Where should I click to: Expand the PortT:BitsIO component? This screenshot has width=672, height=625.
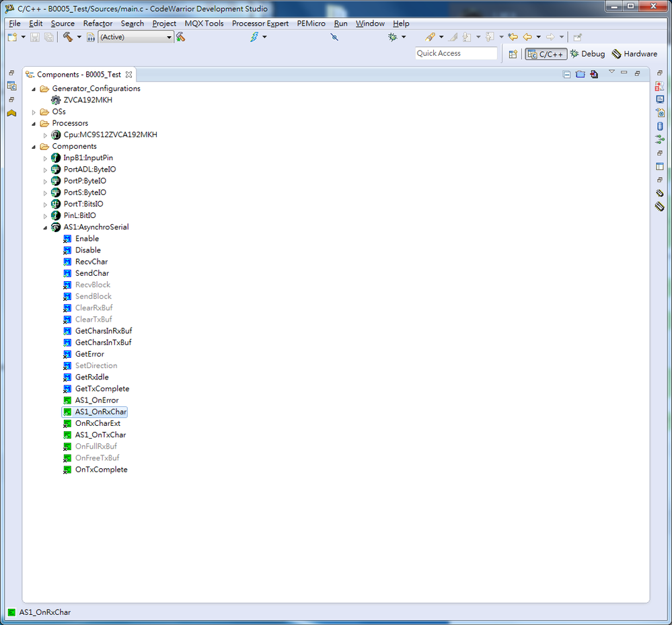point(45,205)
